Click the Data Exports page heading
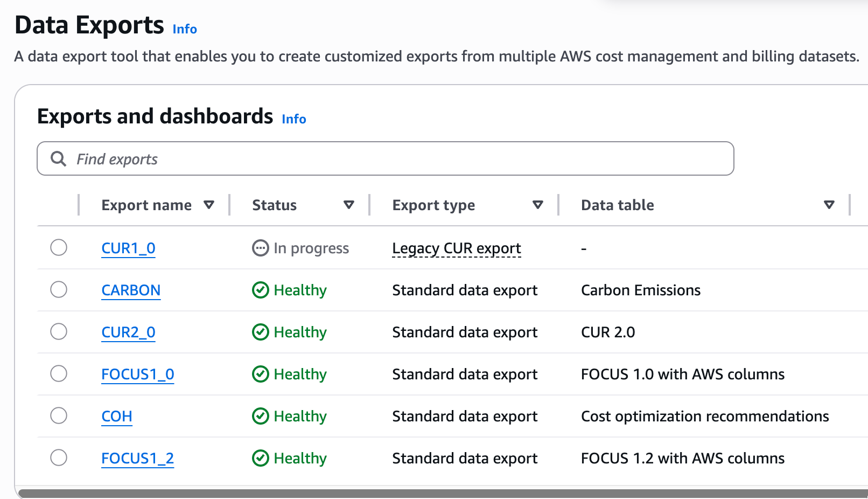Viewport: 868px width, 499px height. pyautogui.click(x=89, y=25)
